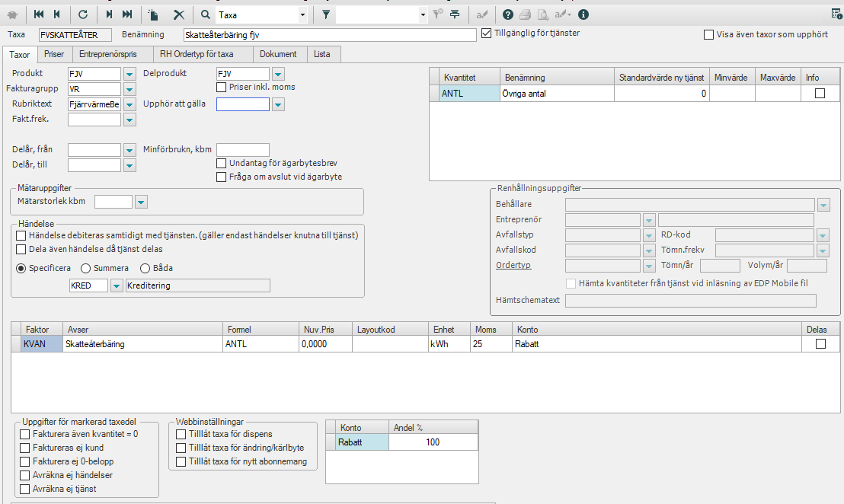Viewport: 844px width, 504px height.
Task: Click the Ordertyp link
Action: (513, 265)
